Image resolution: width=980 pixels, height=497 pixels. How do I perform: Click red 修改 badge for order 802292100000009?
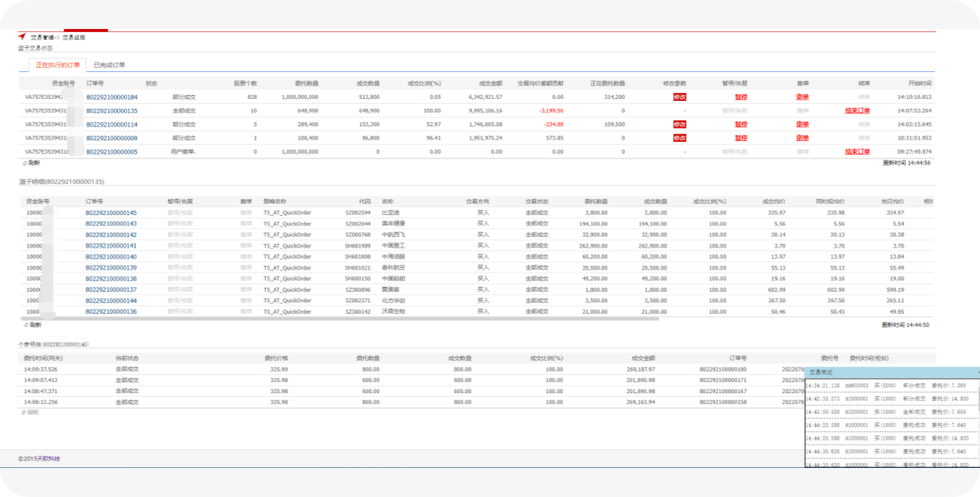pyautogui.click(x=679, y=138)
